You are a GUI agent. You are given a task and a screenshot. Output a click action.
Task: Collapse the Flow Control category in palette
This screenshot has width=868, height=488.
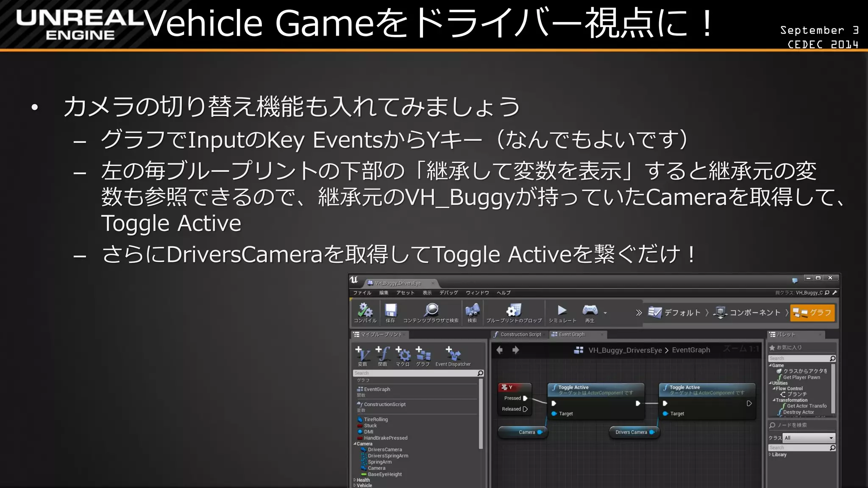click(x=774, y=388)
